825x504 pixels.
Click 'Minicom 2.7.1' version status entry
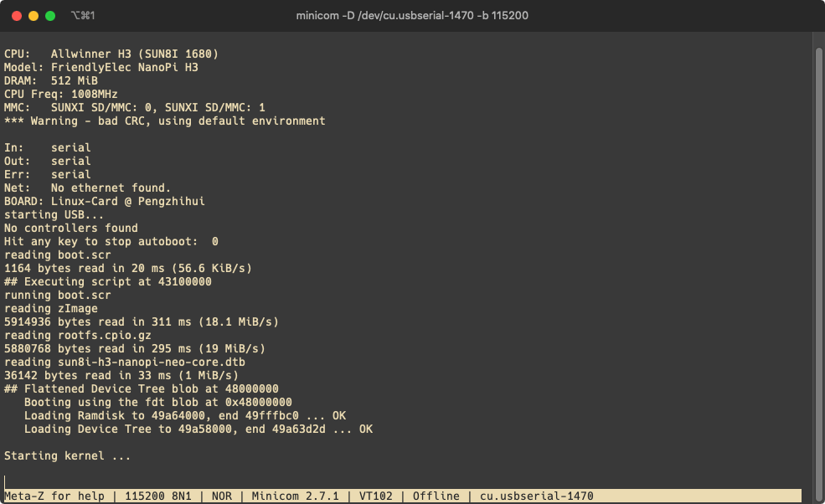(295, 496)
